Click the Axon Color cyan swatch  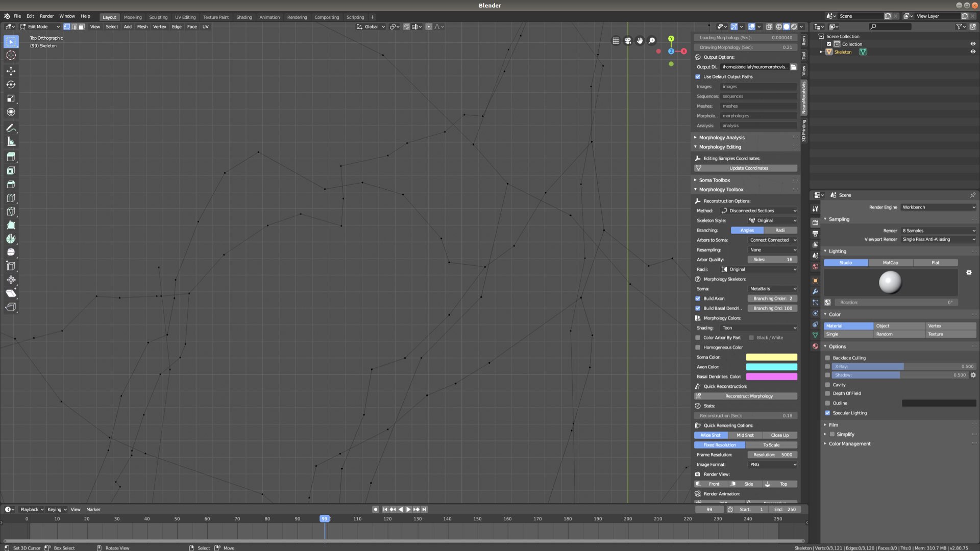point(771,367)
